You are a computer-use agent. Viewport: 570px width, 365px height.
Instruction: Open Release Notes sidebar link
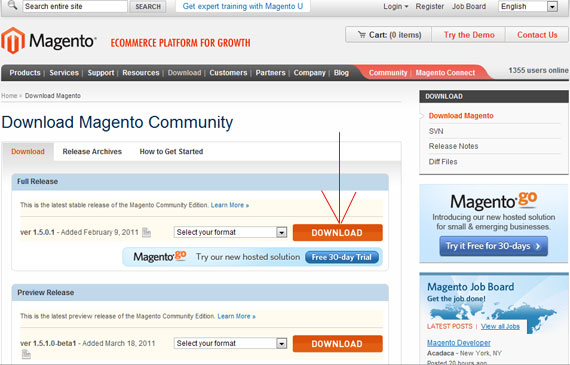click(453, 146)
